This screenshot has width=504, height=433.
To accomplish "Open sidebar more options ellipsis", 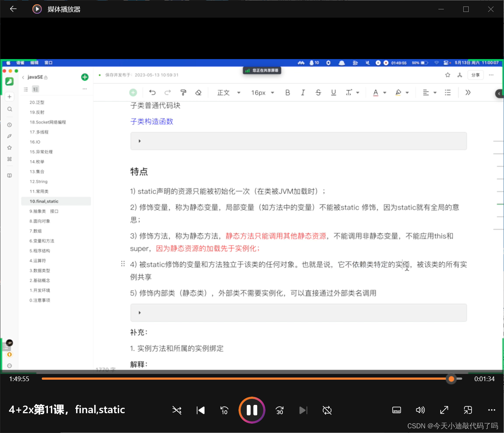I will pos(85,89).
